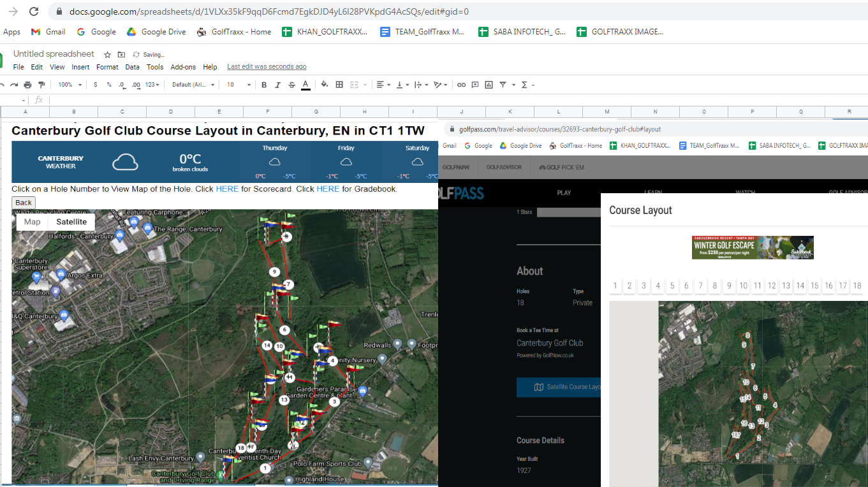The width and height of the screenshot is (868, 487).
Task: Expand the Default font dropdown
Action: pos(194,85)
